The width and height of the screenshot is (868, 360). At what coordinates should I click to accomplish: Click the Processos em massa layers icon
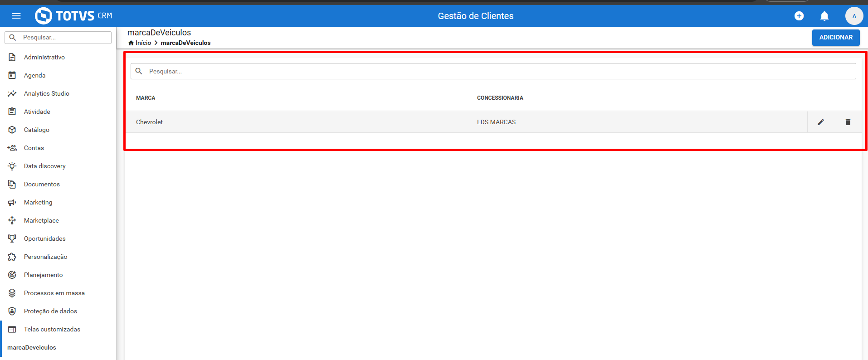click(12, 293)
